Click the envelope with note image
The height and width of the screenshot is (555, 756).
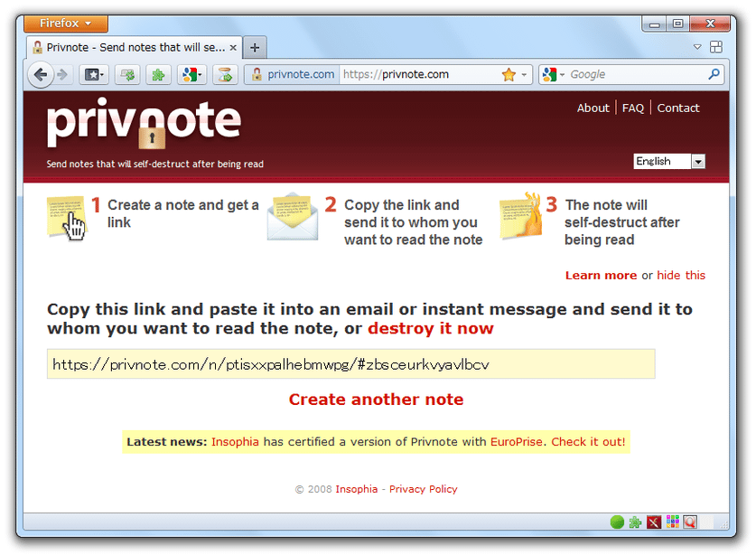pyautogui.click(x=293, y=217)
